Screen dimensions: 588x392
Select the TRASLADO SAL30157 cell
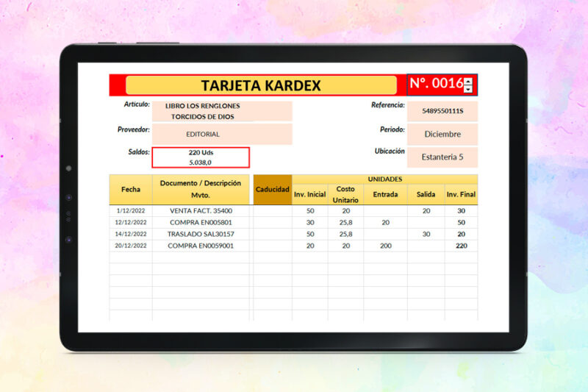click(201, 234)
